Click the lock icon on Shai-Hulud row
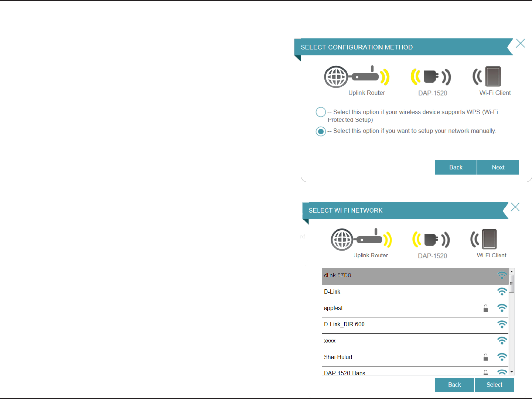This screenshot has width=532, height=399. (485, 357)
